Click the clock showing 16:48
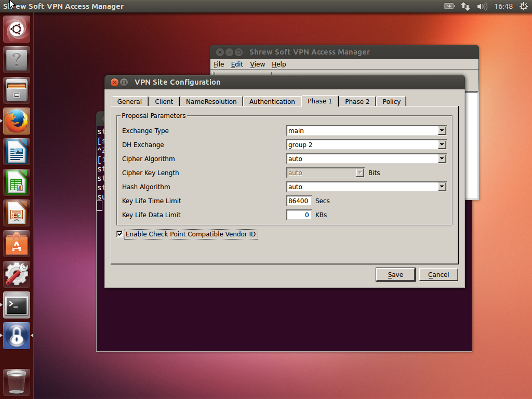532x399 pixels. [x=503, y=6]
